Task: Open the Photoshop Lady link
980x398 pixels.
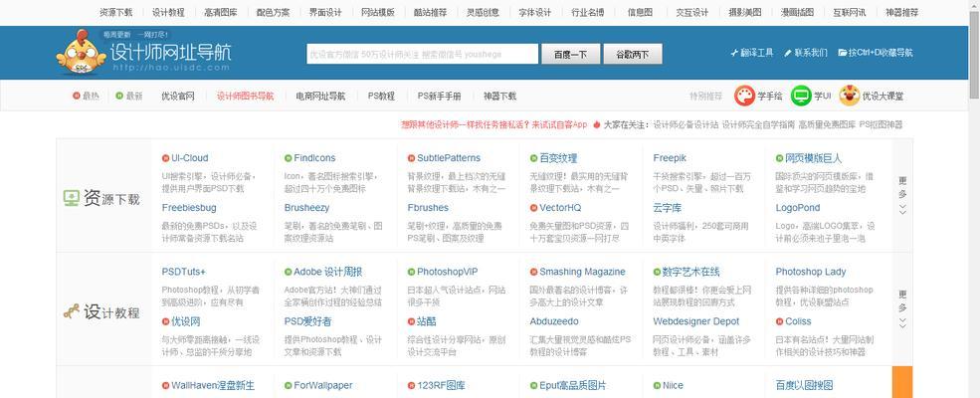Action: click(x=811, y=272)
